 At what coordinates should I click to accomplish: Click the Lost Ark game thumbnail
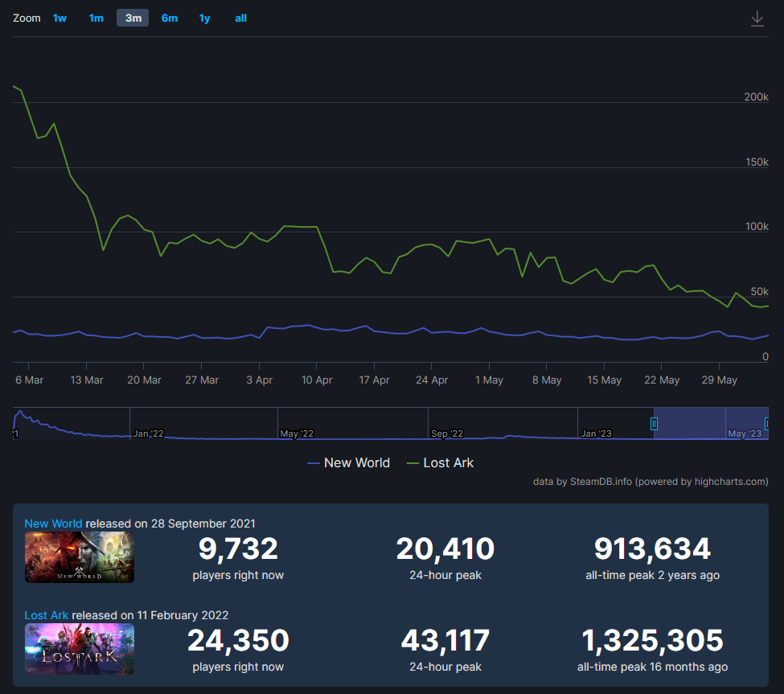(80, 649)
